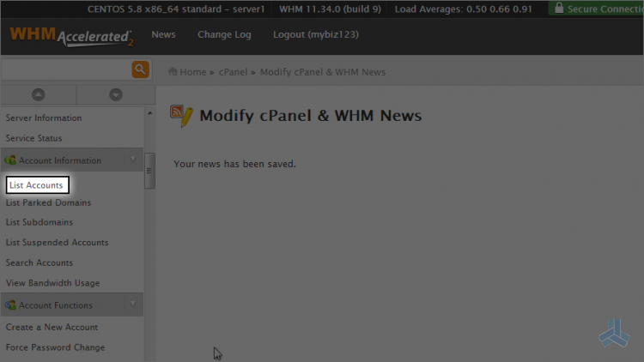Screen dimensions: 644x362
Task: Collapse the Account Functions section arrow
Action: pyautogui.click(x=132, y=305)
